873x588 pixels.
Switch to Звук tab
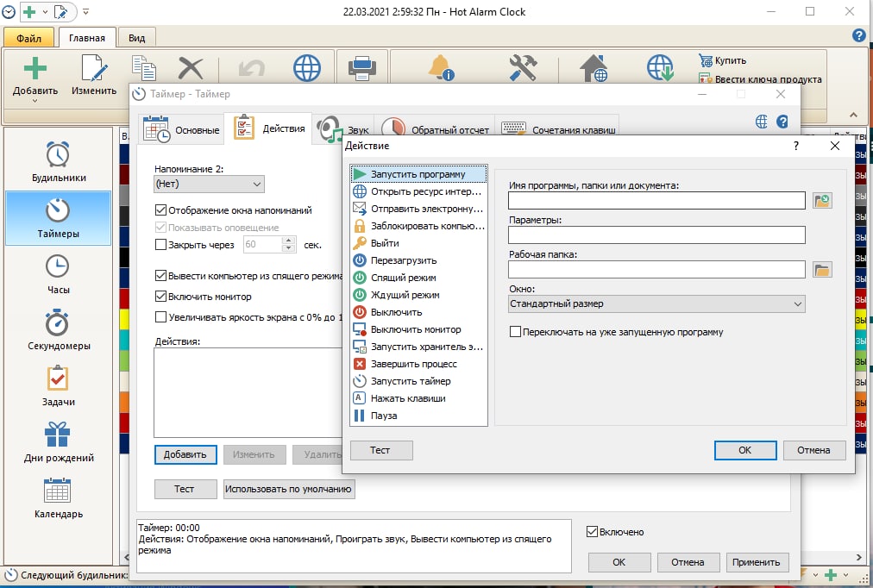[343, 129]
